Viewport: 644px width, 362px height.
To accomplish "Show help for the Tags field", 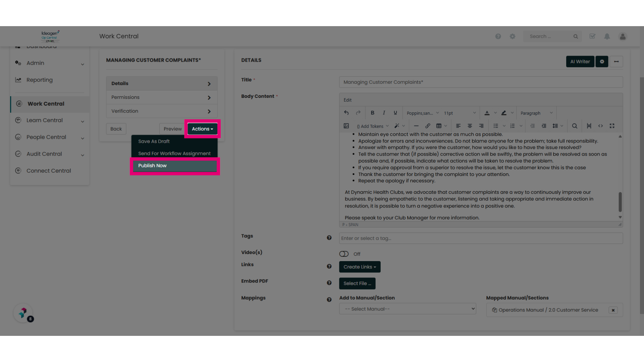I will coord(329,238).
